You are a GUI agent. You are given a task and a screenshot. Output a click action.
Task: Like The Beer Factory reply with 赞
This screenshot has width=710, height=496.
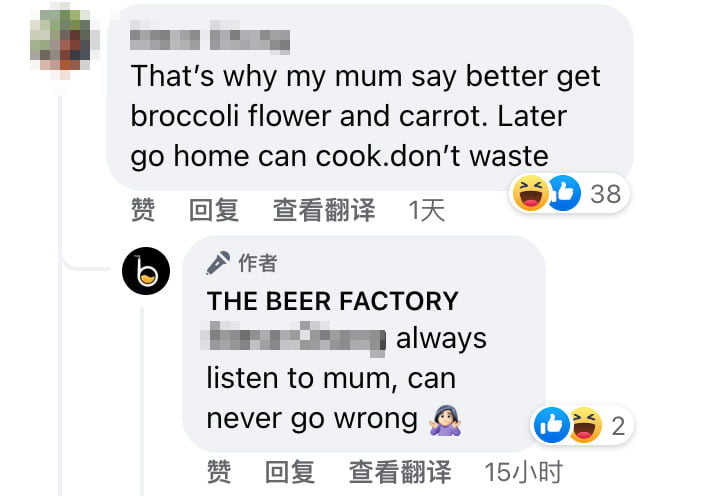coord(219,472)
